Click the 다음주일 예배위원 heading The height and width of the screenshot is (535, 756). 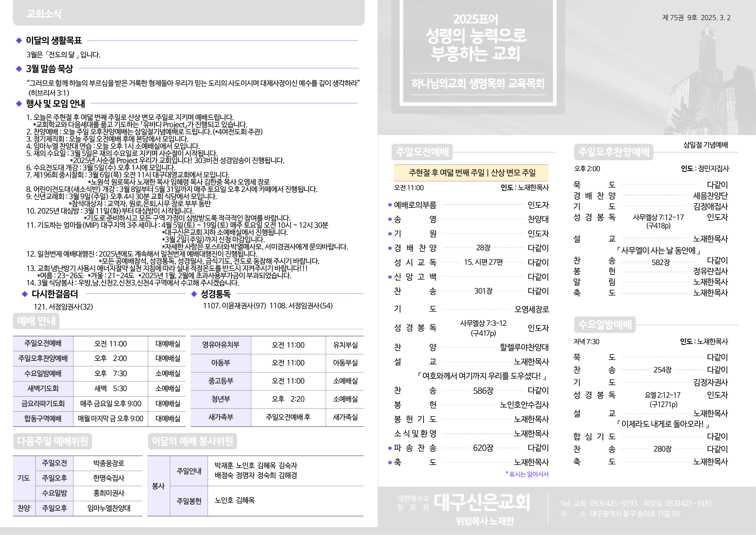53,441
